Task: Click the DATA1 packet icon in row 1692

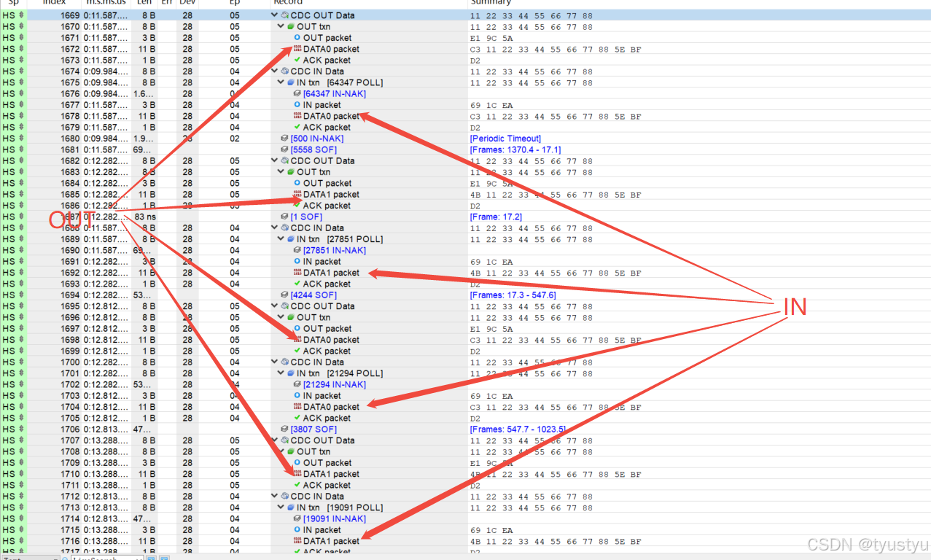Action: coord(297,273)
